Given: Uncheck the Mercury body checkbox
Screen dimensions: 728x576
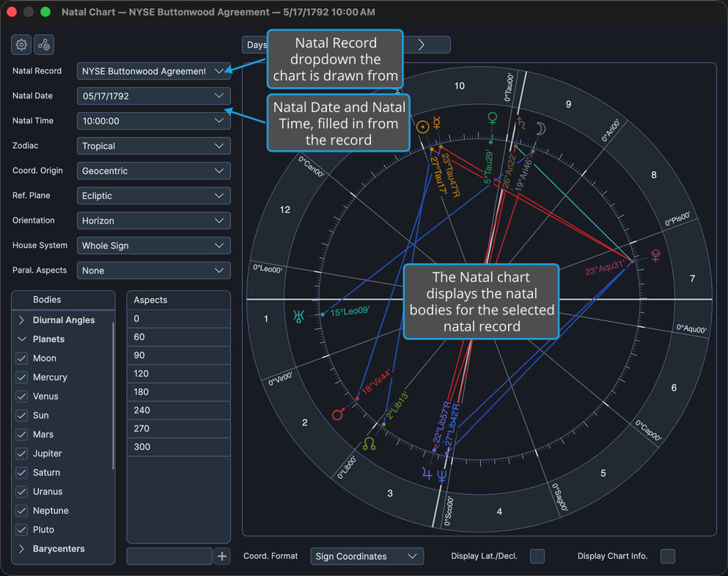Looking at the screenshot, I should tap(22, 377).
